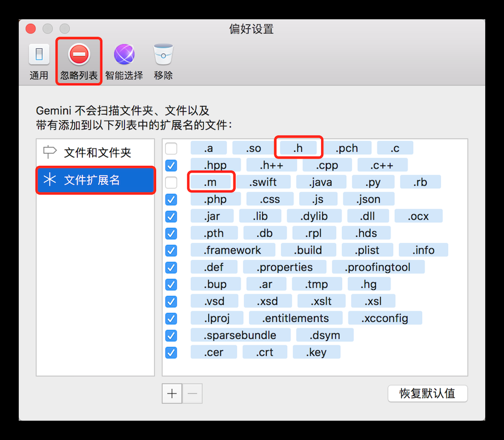Disable the .cer extension row checkbox
Viewport: 504px width, 440px height.
click(171, 352)
